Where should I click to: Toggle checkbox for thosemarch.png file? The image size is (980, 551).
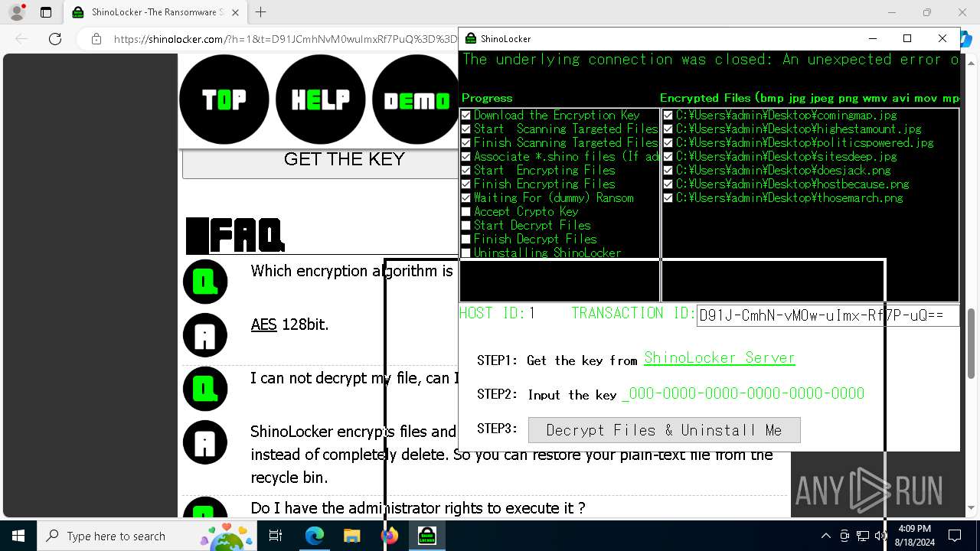point(668,198)
